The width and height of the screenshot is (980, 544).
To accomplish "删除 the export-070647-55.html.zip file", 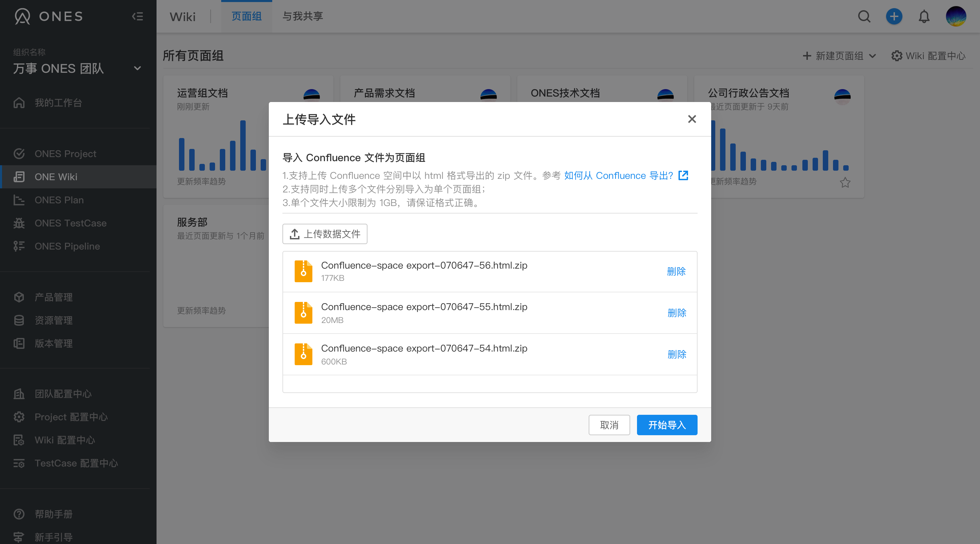I will coord(676,312).
